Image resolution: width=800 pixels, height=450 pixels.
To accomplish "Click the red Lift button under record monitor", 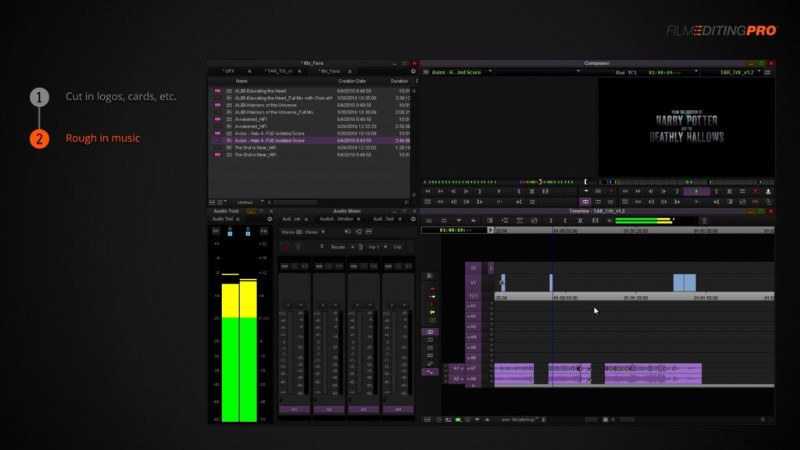I will [756, 191].
